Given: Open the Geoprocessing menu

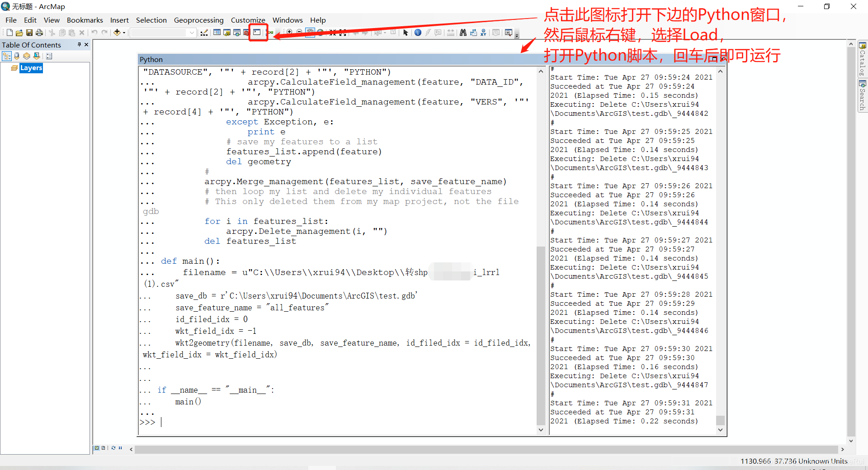Looking at the screenshot, I should [x=198, y=20].
